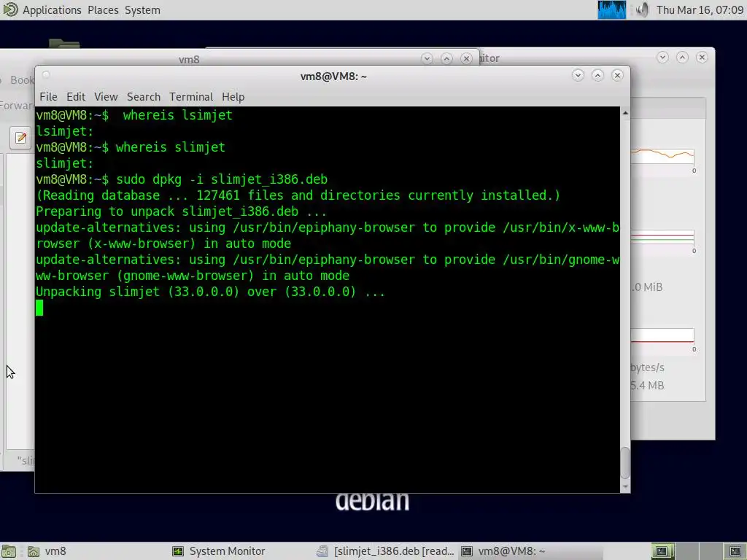Click the volume speaker icon
This screenshot has height=560, width=747.
(x=642, y=10)
